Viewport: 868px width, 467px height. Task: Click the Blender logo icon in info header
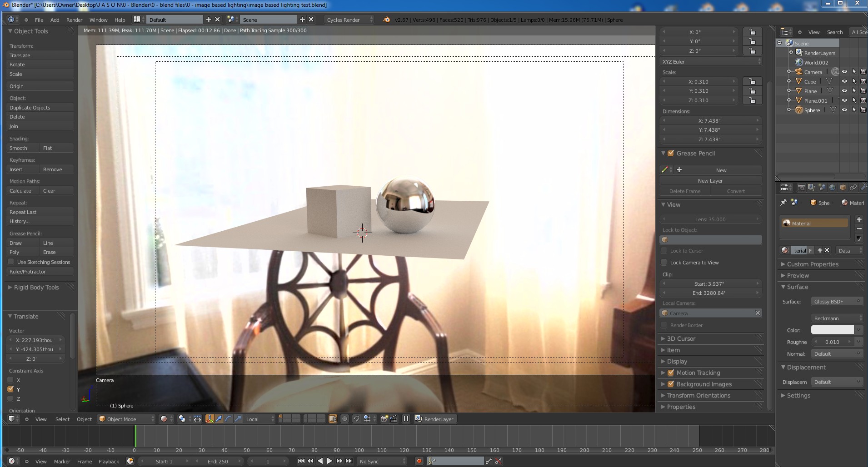[386, 20]
